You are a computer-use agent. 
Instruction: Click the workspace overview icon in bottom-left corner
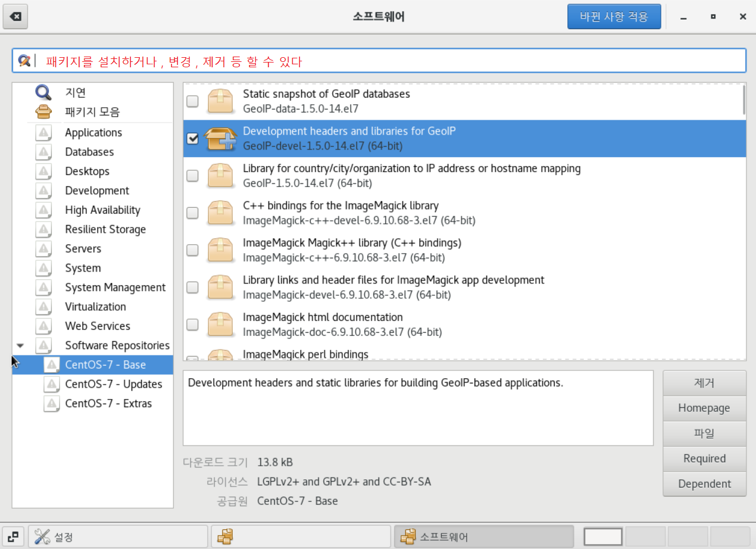pos(14,536)
